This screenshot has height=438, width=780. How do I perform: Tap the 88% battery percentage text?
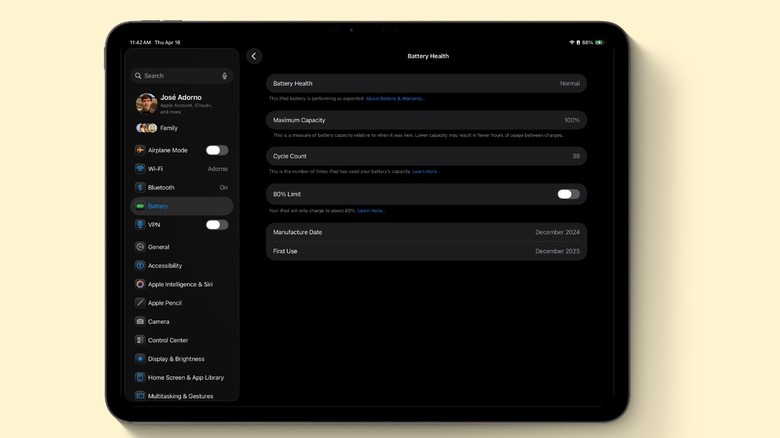click(587, 42)
